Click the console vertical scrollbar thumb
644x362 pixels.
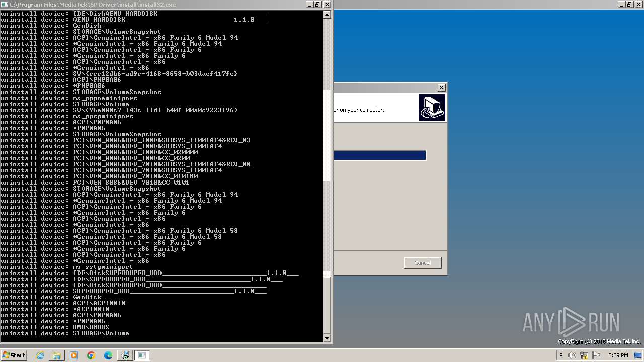327,305
